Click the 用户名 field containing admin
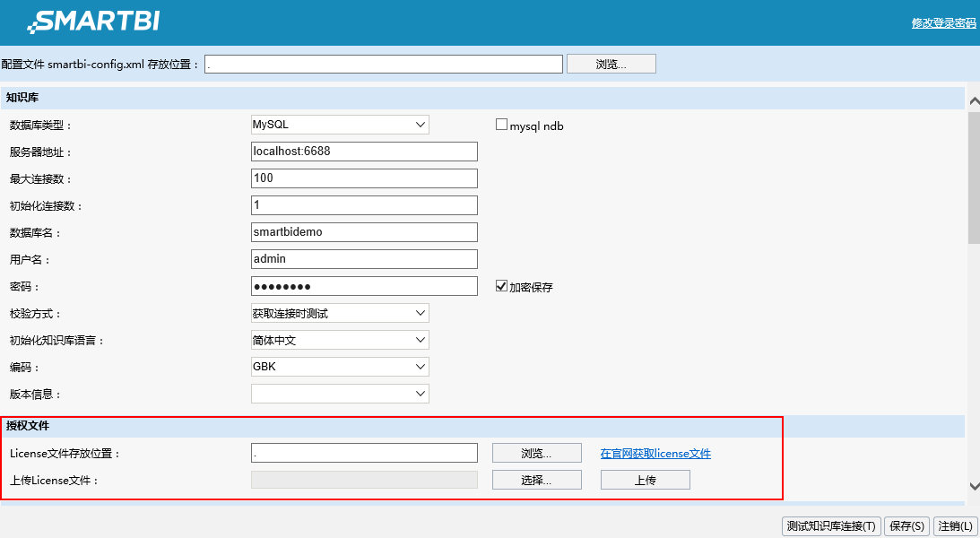The width and height of the screenshot is (980, 538). click(x=364, y=259)
